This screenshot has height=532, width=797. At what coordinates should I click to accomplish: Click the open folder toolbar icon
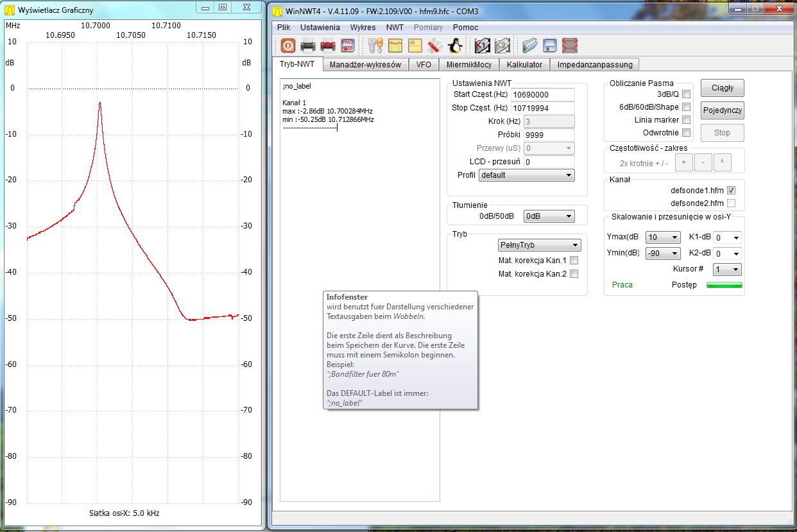[x=529, y=46]
